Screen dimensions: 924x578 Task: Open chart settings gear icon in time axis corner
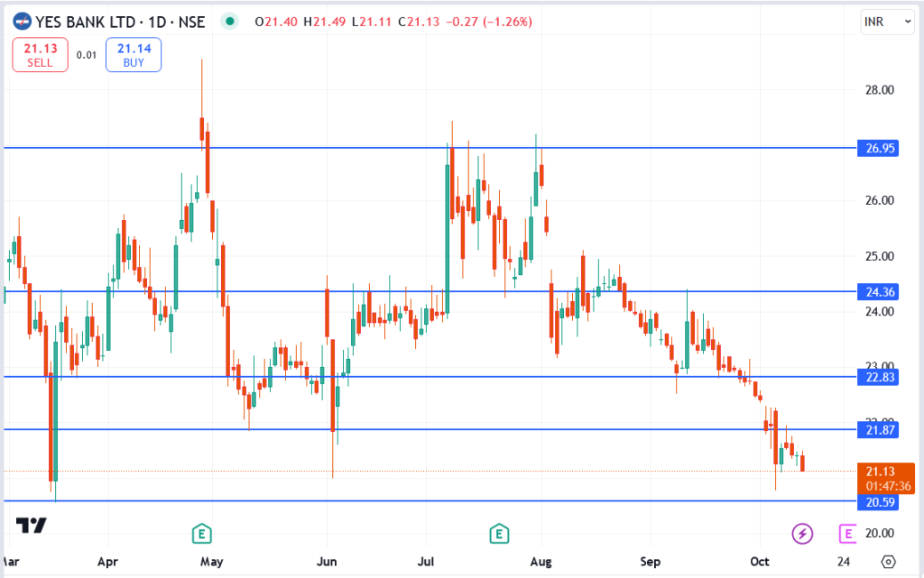888,562
